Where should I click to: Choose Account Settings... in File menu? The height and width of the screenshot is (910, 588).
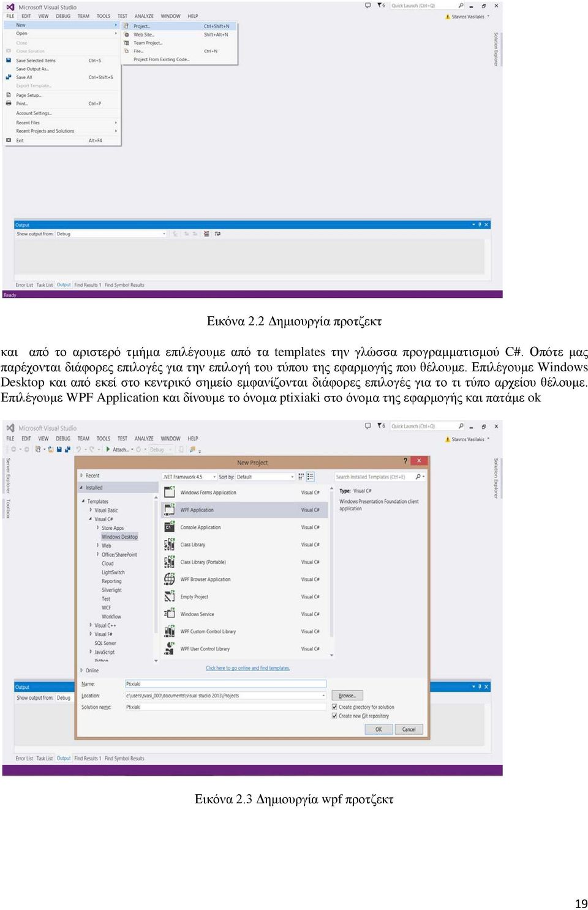pyautogui.click(x=61, y=113)
